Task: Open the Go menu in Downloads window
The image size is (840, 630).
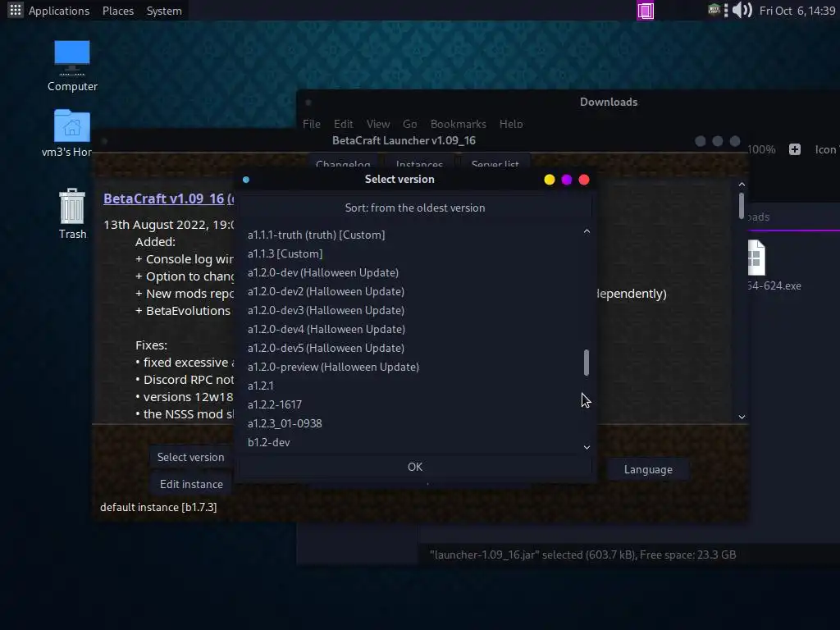Action: click(410, 124)
